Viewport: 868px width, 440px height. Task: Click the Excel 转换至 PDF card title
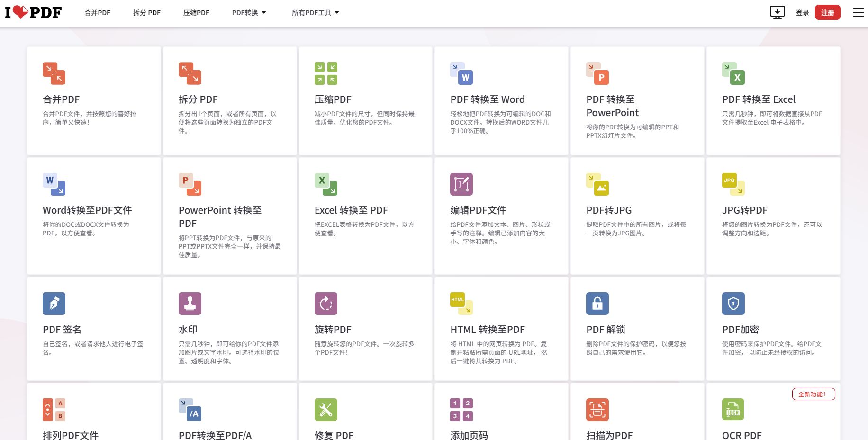click(x=351, y=210)
